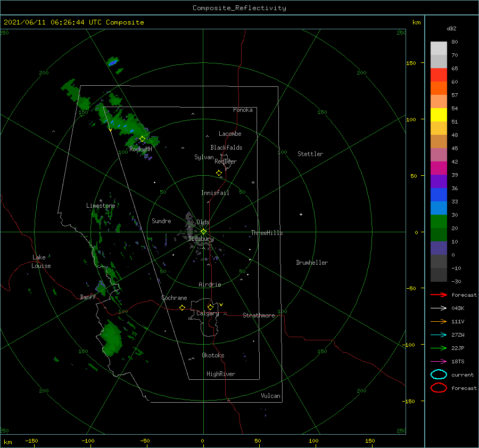Click the large green echo south of Banff
Image resolution: width=479 pixels, height=448 pixels.
pos(112,338)
